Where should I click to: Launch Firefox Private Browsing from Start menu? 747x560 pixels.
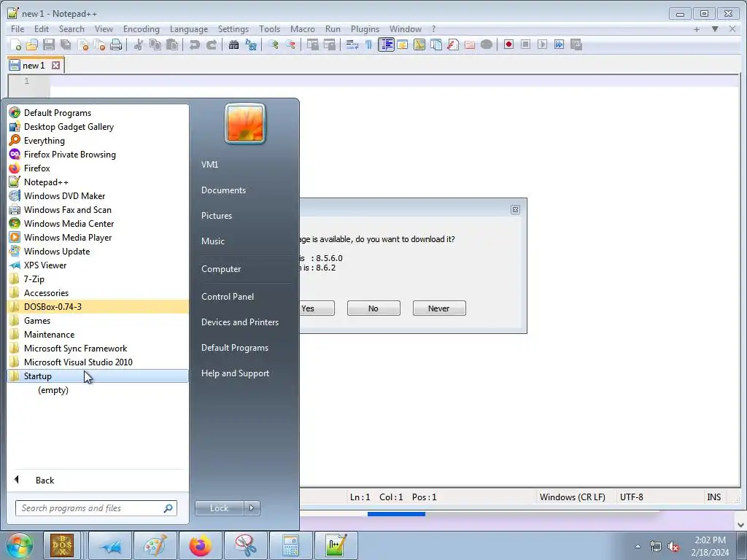click(x=98, y=155)
